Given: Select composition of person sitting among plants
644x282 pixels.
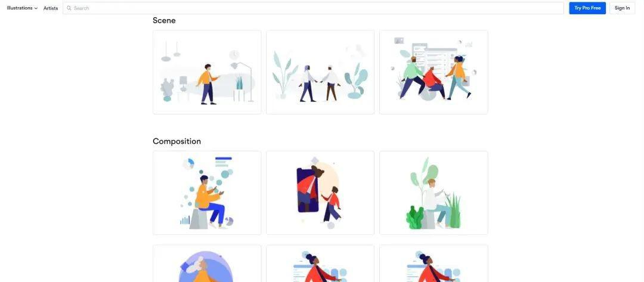Looking at the screenshot, I should click(434, 193).
